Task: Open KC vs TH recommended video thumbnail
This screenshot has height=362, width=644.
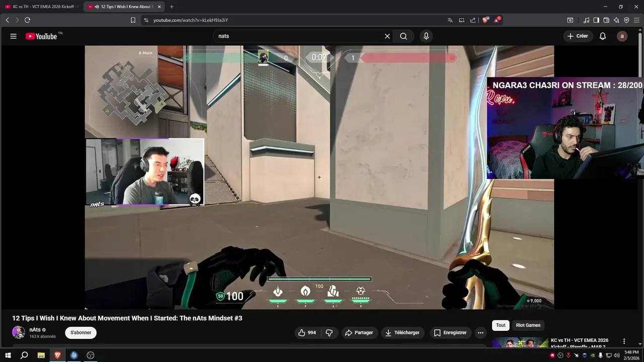Action: tap(520, 343)
